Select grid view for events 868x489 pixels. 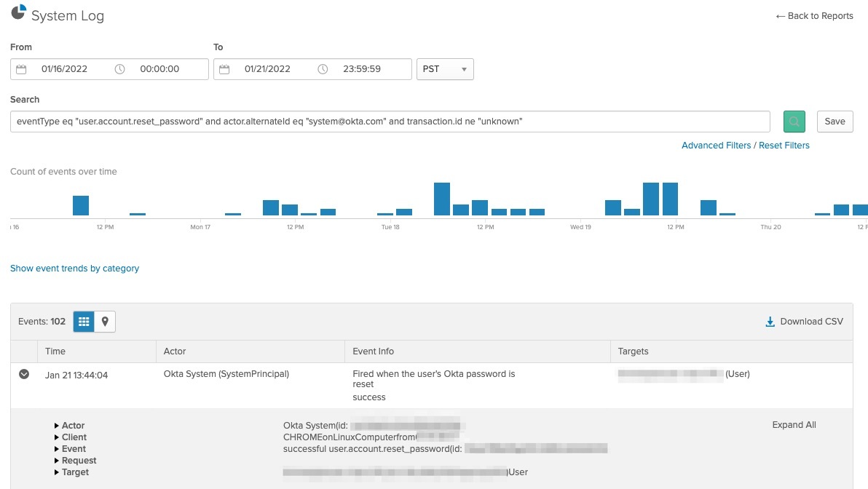[x=82, y=321]
